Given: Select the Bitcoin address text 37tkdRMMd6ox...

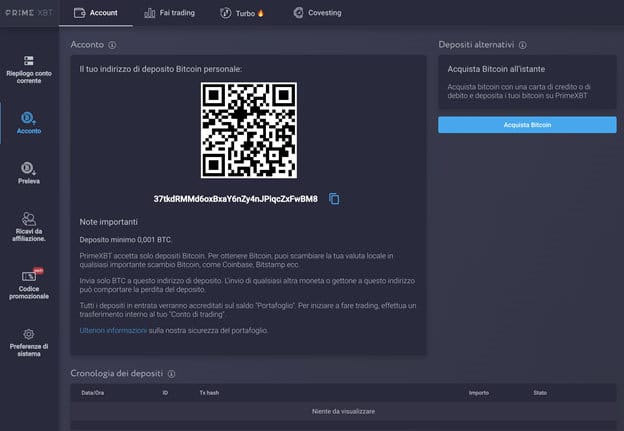Looking at the screenshot, I should coord(236,199).
